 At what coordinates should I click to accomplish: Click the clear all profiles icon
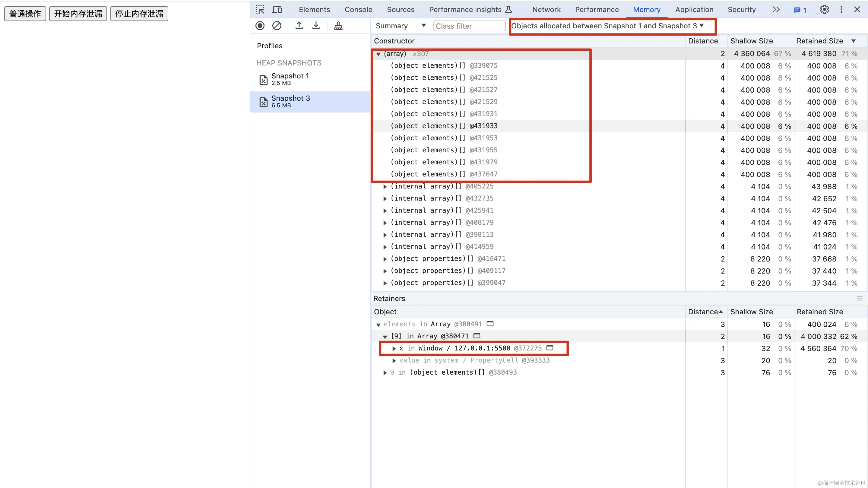pos(277,26)
